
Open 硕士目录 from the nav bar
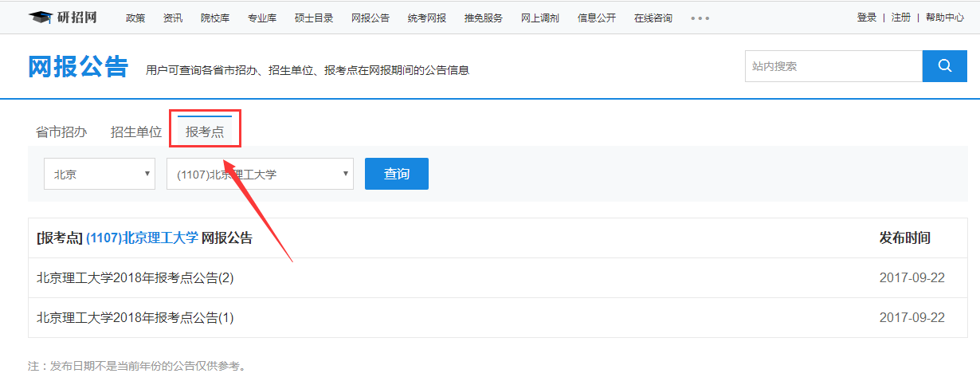(x=314, y=18)
